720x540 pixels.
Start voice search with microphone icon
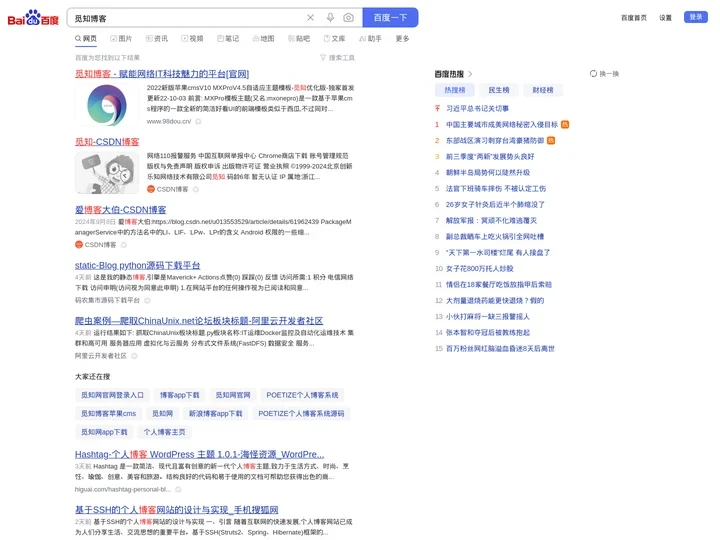tap(330, 17)
